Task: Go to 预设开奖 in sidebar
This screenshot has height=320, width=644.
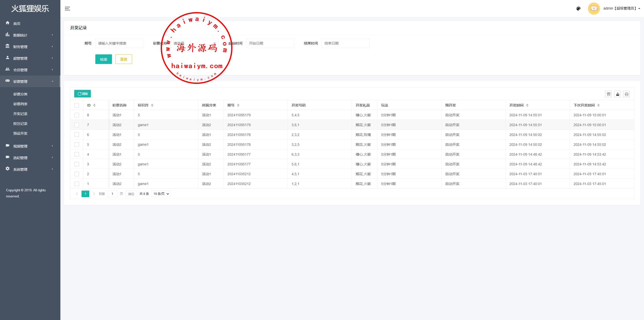Action: [x=20, y=133]
